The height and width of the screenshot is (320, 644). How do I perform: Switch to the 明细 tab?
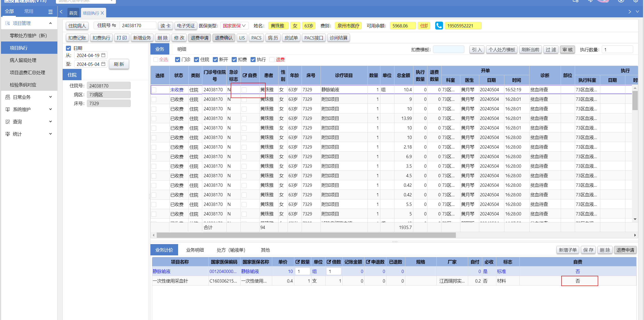click(182, 49)
